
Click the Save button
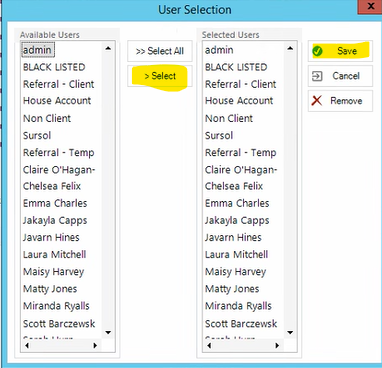[340, 51]
